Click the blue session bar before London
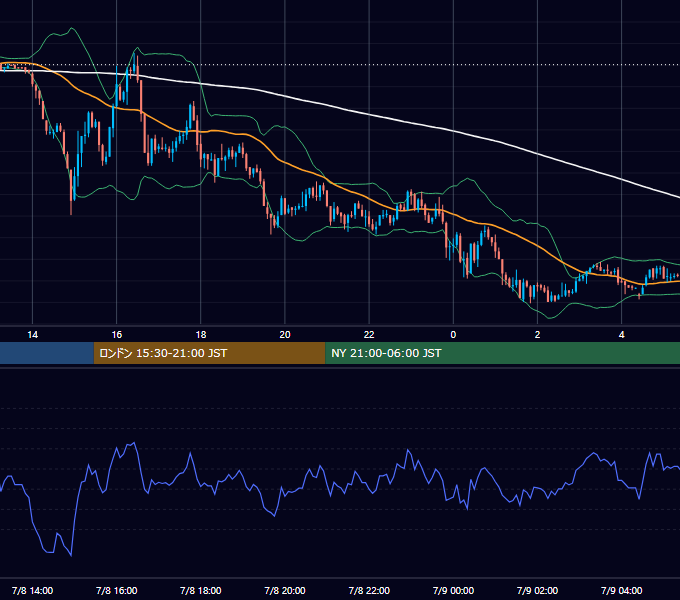The image size is (680, 600). [47, 353]
